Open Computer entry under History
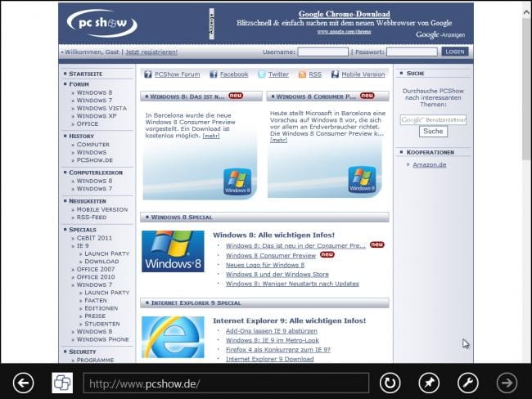532x399 pixels. (93, 145)
